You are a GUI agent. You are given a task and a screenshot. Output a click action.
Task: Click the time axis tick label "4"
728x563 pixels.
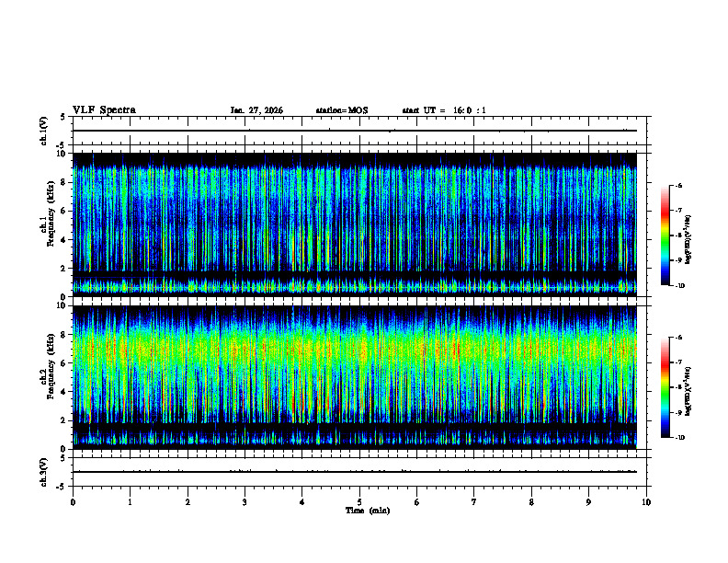coord(302,502)
